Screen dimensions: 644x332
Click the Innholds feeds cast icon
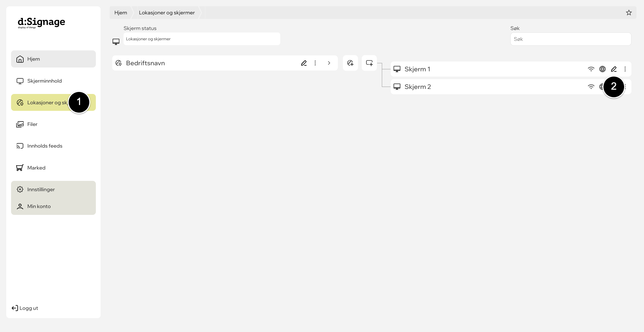[x=20, y=146]
